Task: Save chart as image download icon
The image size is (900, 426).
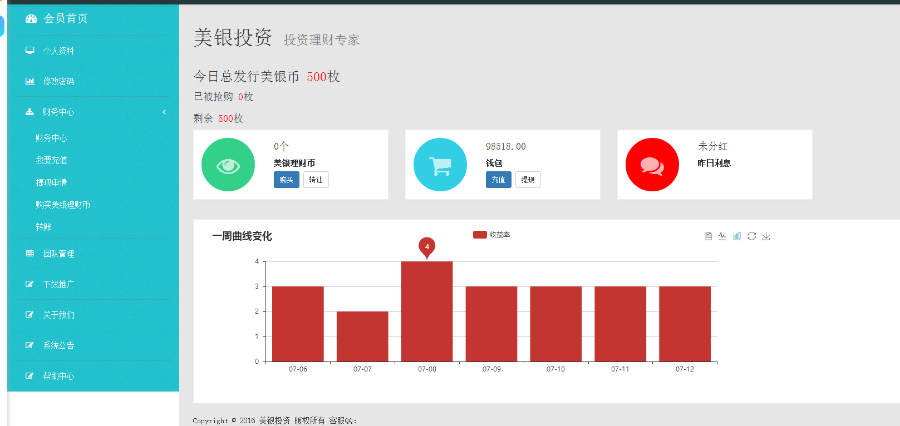Action: pos(766,236)
